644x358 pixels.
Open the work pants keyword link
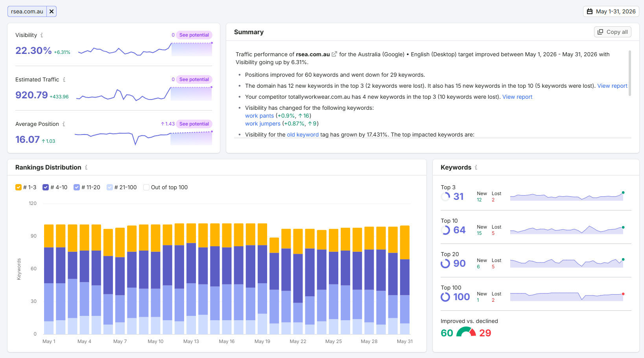click(259, 116)
